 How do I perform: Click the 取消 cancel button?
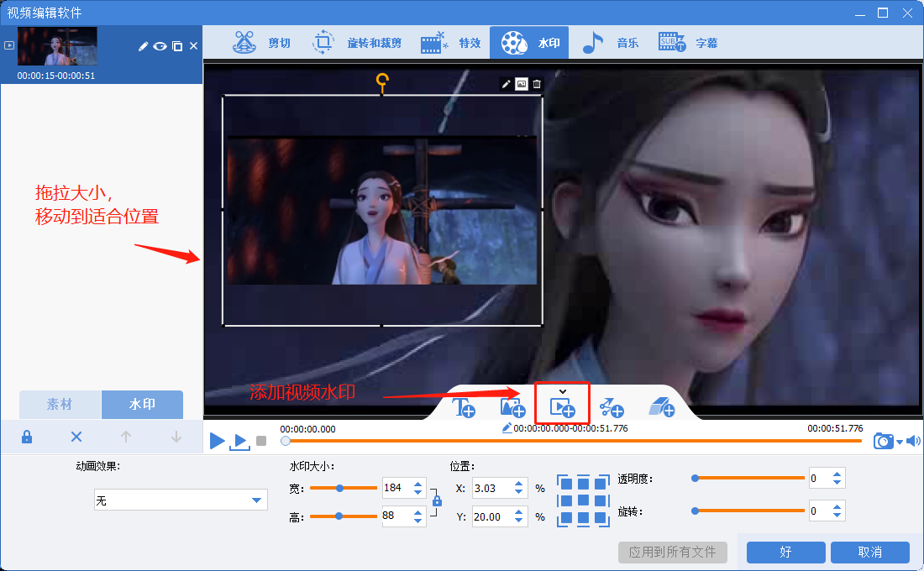pyautogui.click(x=869, y=553)
